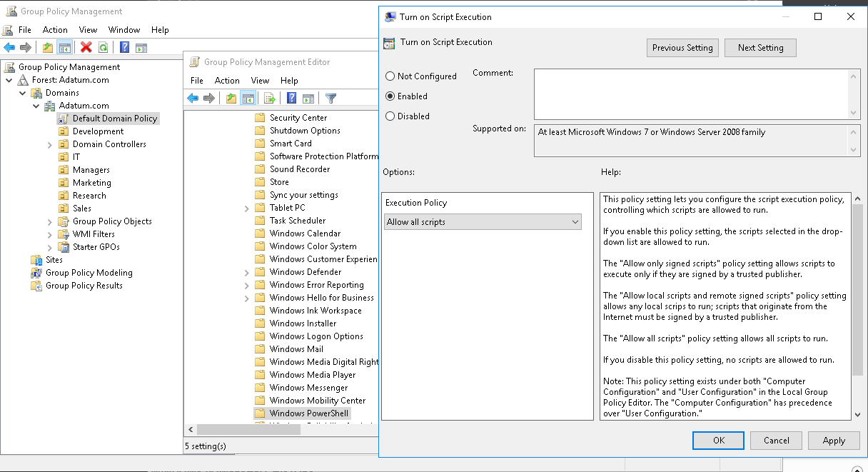This screenshot has width=868, height=472.
Task: Select Windows Media Player folder in Editor tree
Action: (x=313, y=375)
